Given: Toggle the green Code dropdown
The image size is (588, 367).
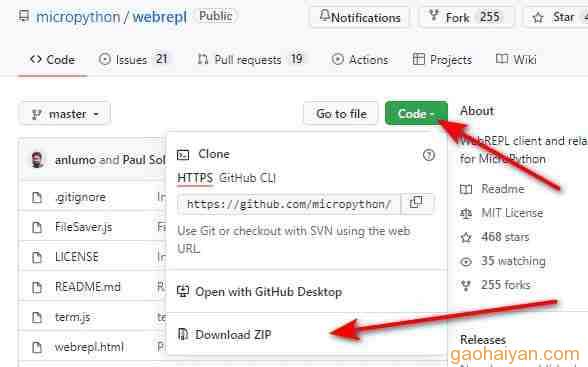Looking at the screenshot, I should pyautogui.click(x=416, y=114).
